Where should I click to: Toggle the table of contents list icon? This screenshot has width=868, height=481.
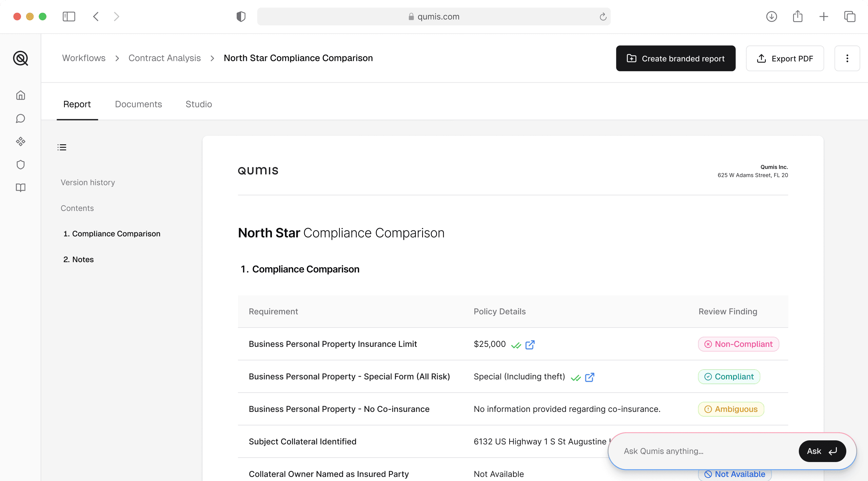(62, 147)
